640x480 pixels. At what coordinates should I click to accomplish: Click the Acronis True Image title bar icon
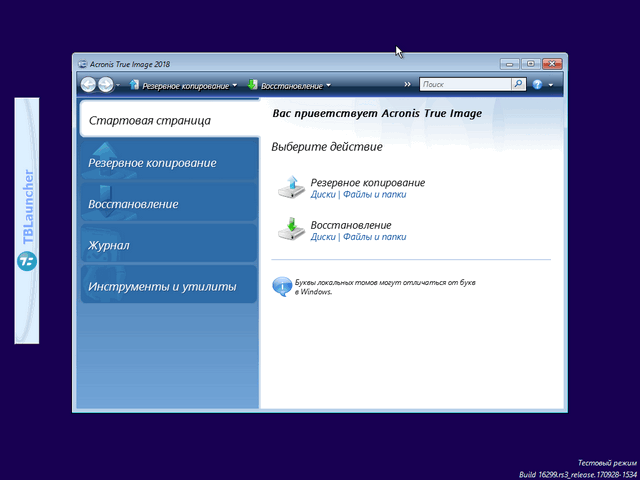82,63
